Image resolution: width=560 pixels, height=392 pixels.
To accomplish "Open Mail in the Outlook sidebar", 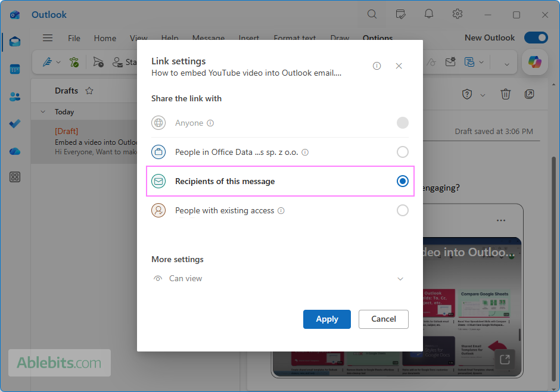I will pyautogui.click(x=15, y=42).
